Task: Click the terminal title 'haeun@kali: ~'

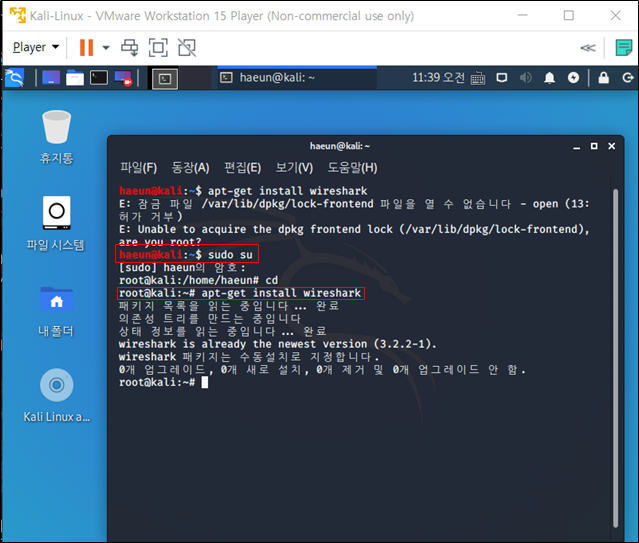Action: 340,146
